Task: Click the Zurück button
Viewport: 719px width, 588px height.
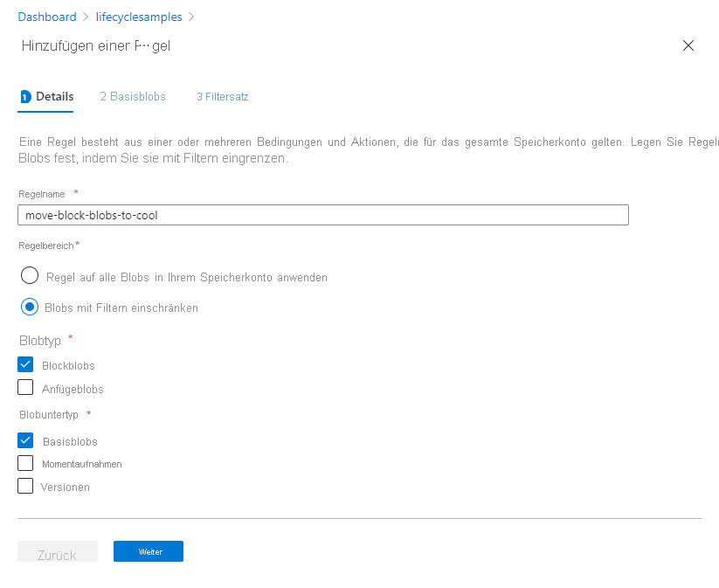Action: [57, 551]
